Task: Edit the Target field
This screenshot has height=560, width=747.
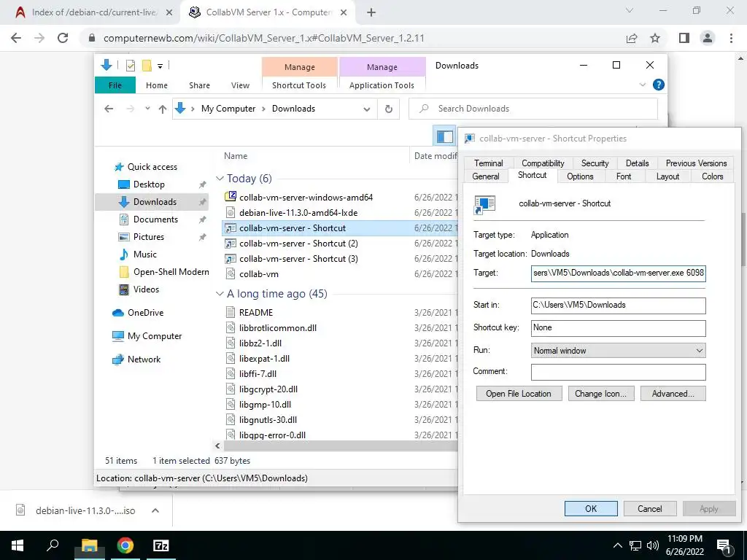Action: tap(618, 273)
